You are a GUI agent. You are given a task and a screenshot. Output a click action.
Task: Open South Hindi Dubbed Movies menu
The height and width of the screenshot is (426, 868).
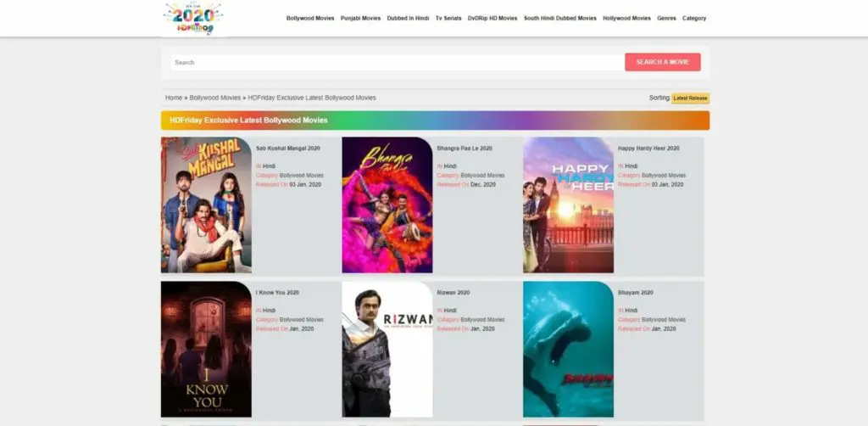560,19
